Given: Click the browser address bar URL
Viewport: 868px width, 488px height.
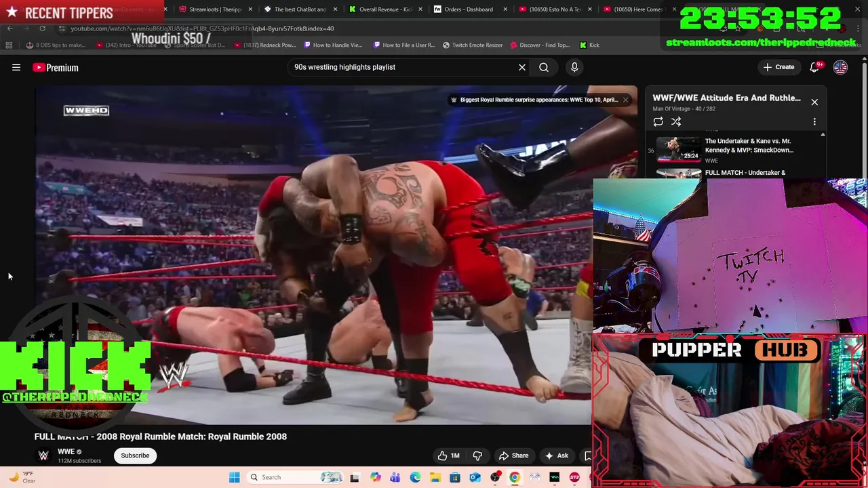Looking at the screenshot, I should pos(202,28).
